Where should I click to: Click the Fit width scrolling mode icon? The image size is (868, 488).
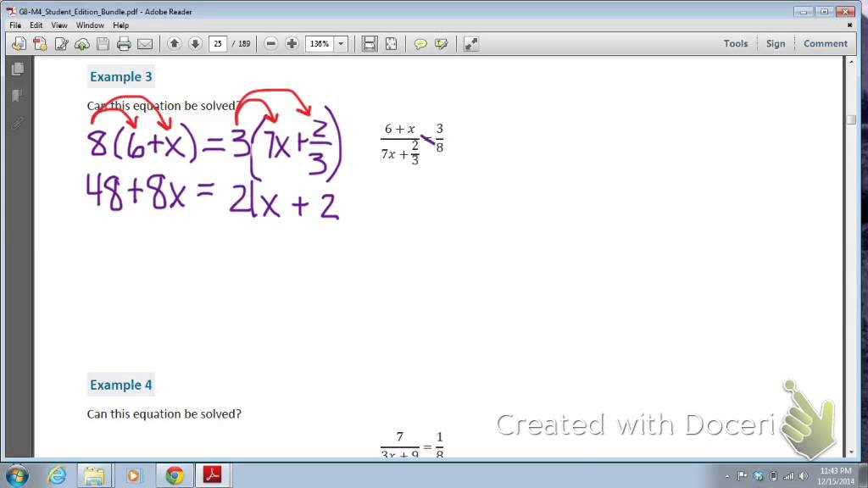click(370, 44)
